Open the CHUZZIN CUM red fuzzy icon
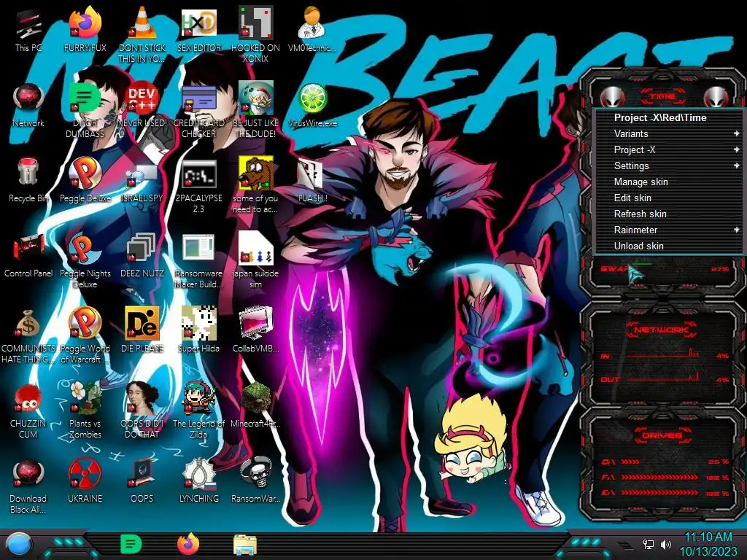747x560 pixels. 28,411
